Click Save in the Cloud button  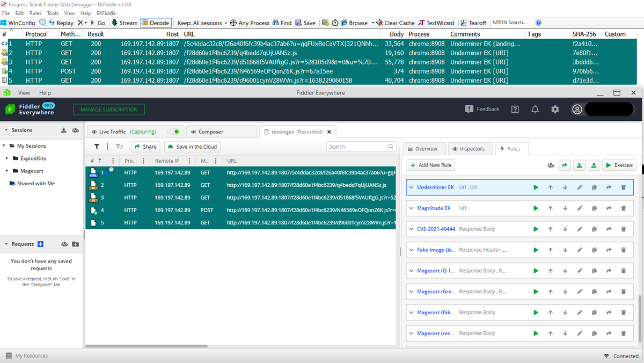(192, 147)
